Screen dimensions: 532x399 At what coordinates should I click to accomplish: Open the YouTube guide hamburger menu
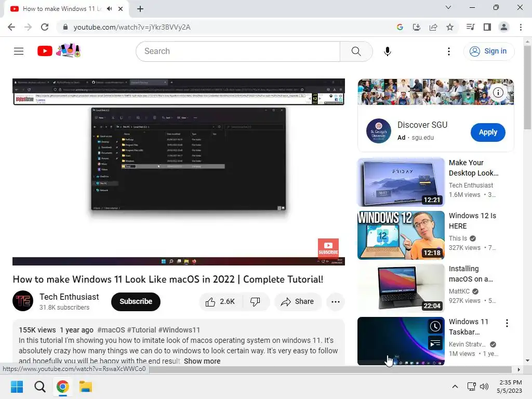tap(19, 51)
